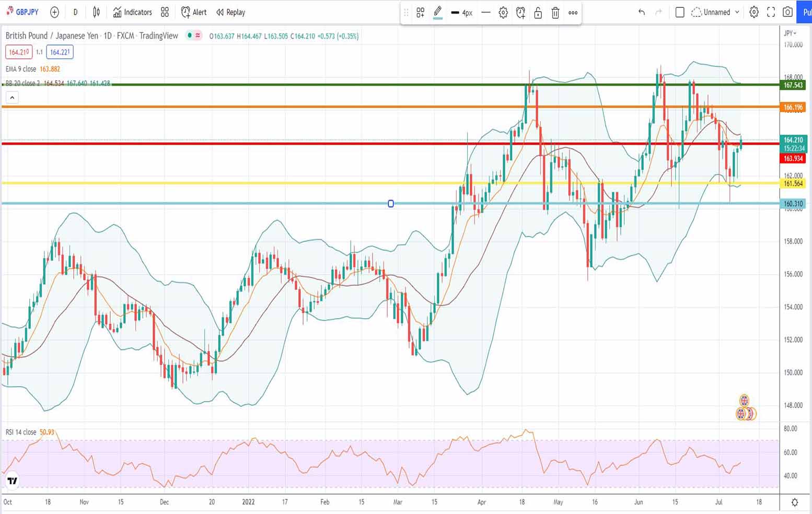Open the Indicators menu
Viewport: 812px width, 514px height.
[x=133, y=12]
